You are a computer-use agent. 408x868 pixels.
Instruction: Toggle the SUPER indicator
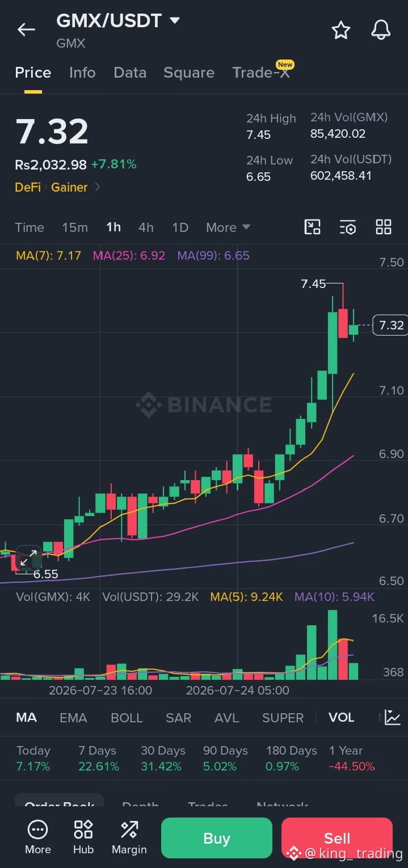point(283,717)
